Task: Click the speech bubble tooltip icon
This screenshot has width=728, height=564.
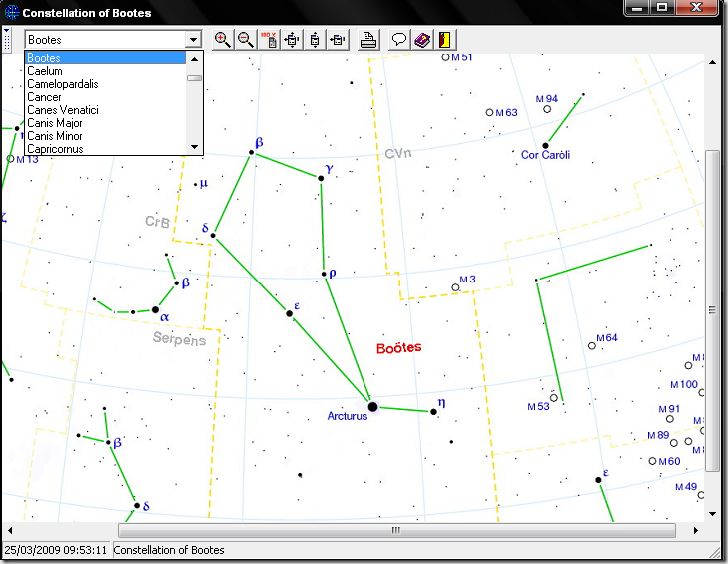Action: coord(399,40)
